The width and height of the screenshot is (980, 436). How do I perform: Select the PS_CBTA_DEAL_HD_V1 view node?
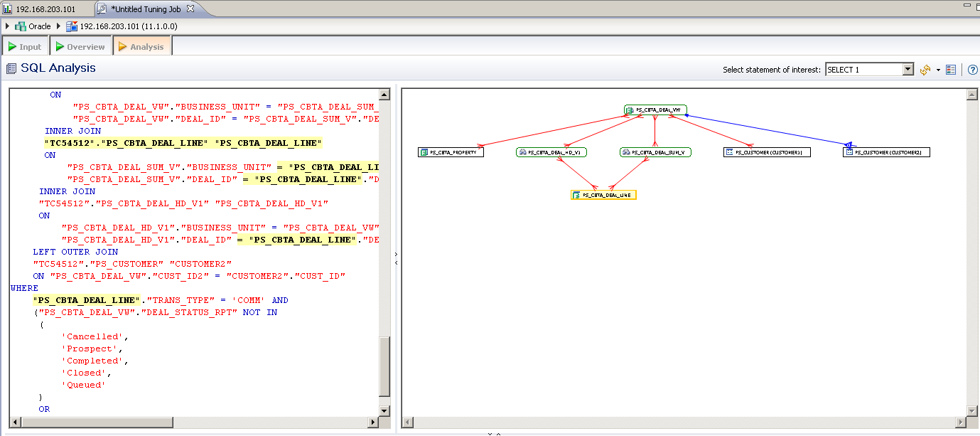pos(551,152)
